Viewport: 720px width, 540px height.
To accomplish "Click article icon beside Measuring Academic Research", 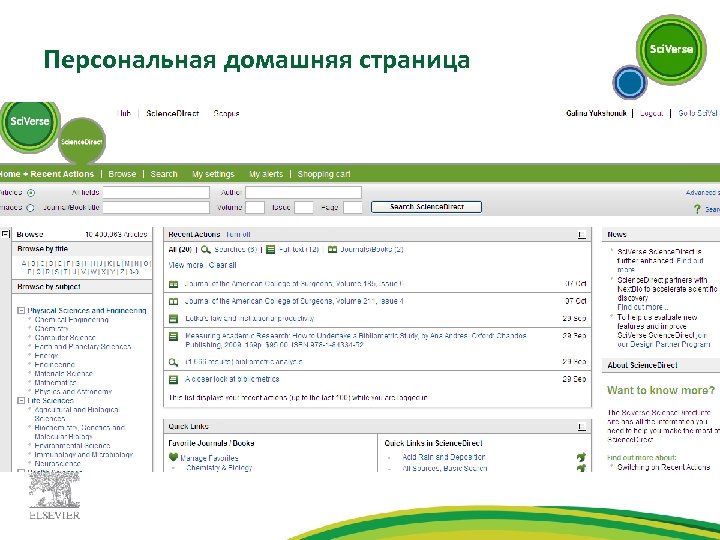I will 174,337.
